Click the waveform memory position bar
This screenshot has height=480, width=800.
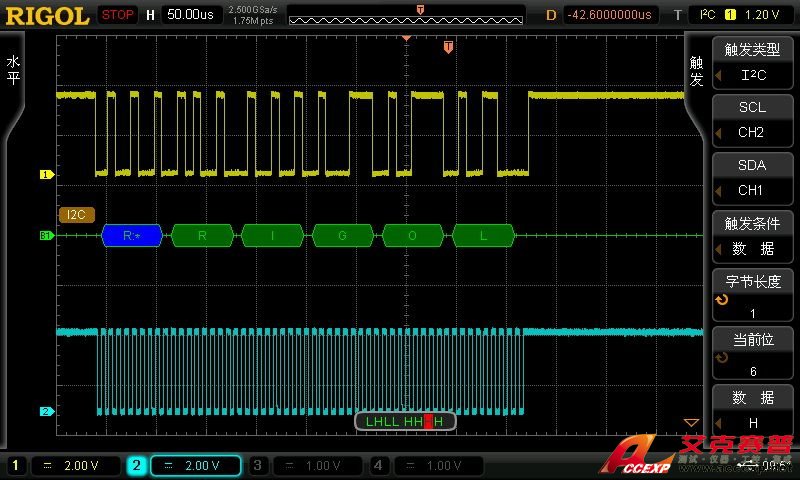(x=405, y=17)
